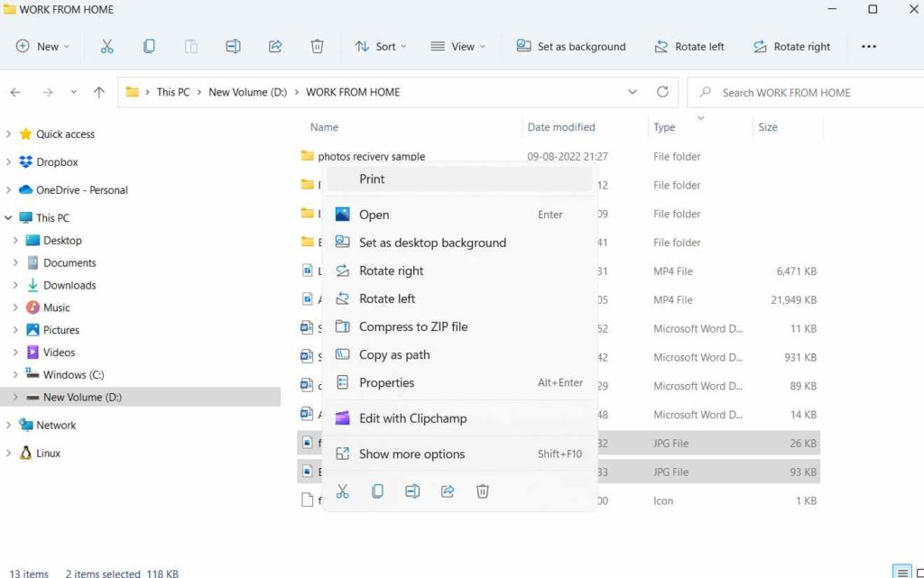This screenshot has height=578, width=924.
Task: Click the Rename icon in the context menu
Action: [x=412, y=491]
